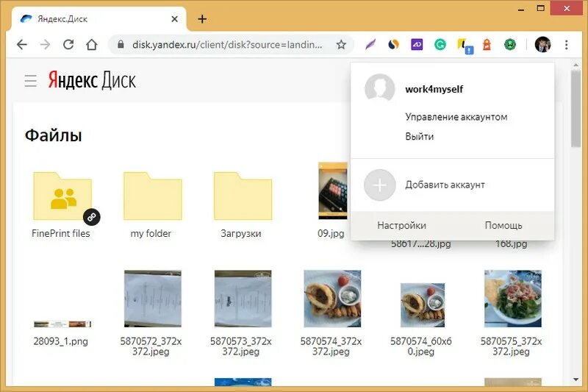Click the work4myself account name
588x392 pixels.
(434, 89)
